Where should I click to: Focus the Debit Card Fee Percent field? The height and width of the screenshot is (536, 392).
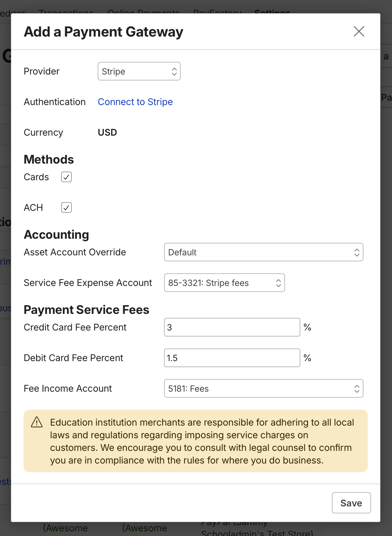tap(232, 358)
